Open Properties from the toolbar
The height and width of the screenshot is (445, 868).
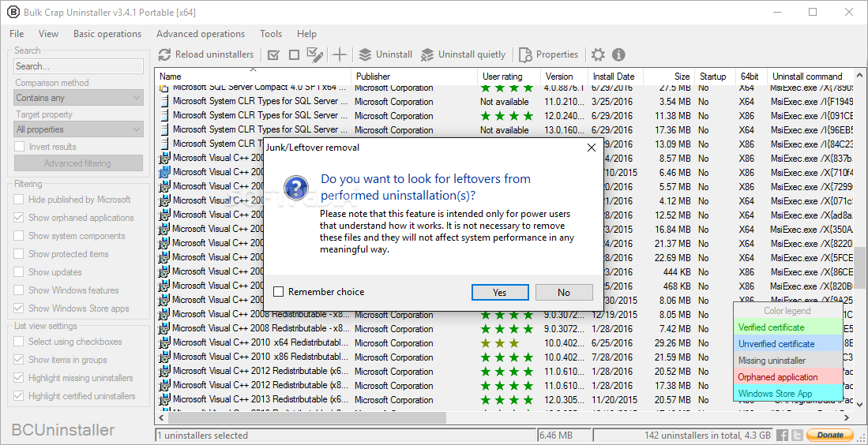point(549,54)
